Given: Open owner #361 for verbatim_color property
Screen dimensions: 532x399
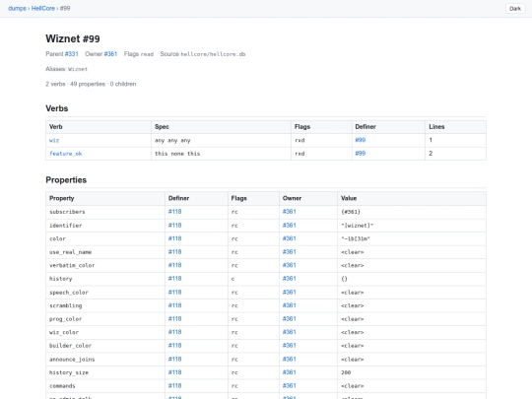Looking at the screenshot, I should click(x=289, y=265).
